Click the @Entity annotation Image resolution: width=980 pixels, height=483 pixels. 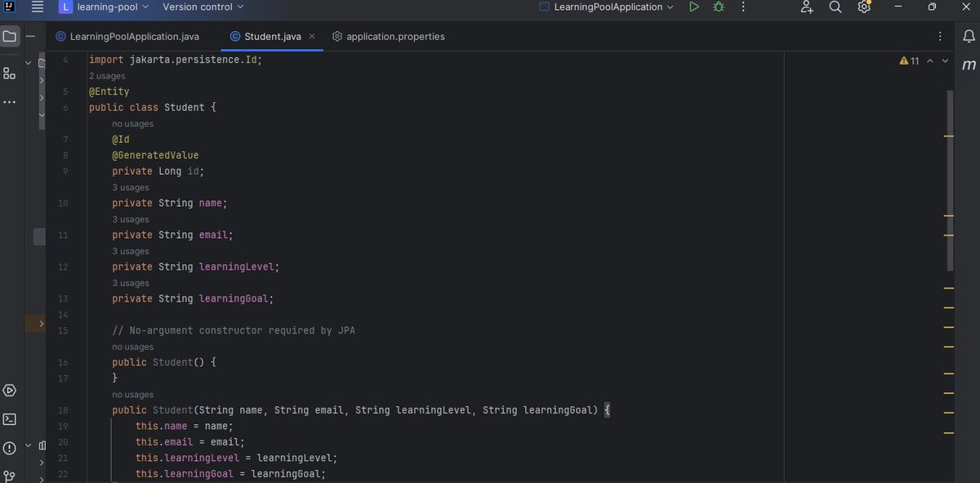click(x=109, y=92)
